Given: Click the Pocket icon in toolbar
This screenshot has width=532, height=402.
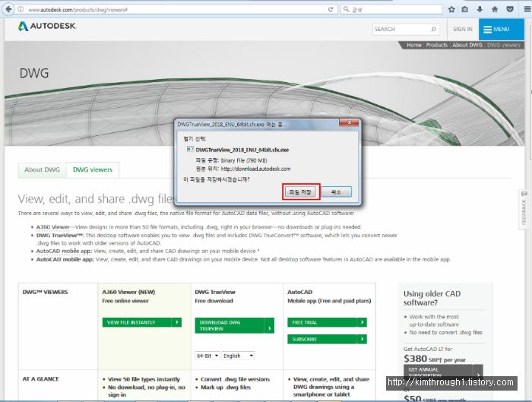Looking at the screenshot, I should pyautogui.click(x=510, y=9).
